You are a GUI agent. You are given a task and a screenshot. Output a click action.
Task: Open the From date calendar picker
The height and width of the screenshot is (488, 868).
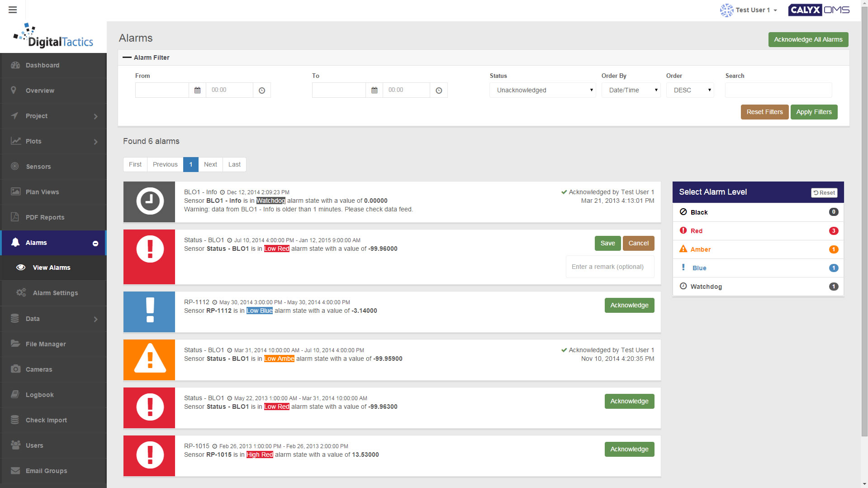197,90
